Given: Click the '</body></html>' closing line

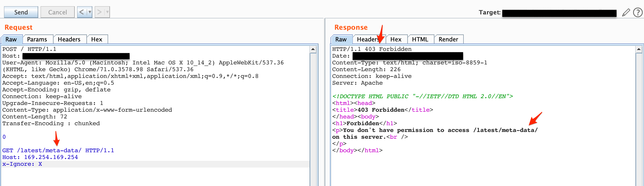Looking at the screenshot, I should (x=357, y=150).
